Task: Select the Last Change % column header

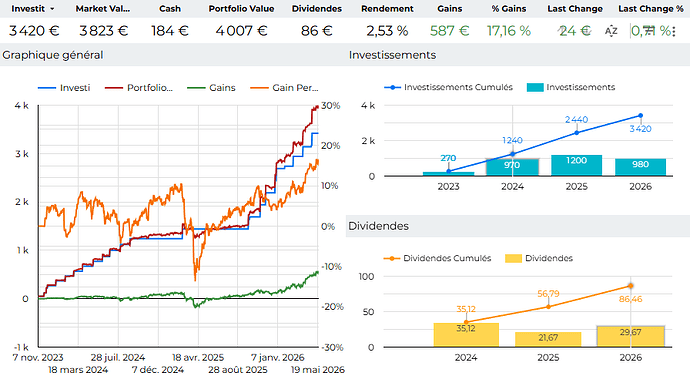Action: [x=651, y=9]
